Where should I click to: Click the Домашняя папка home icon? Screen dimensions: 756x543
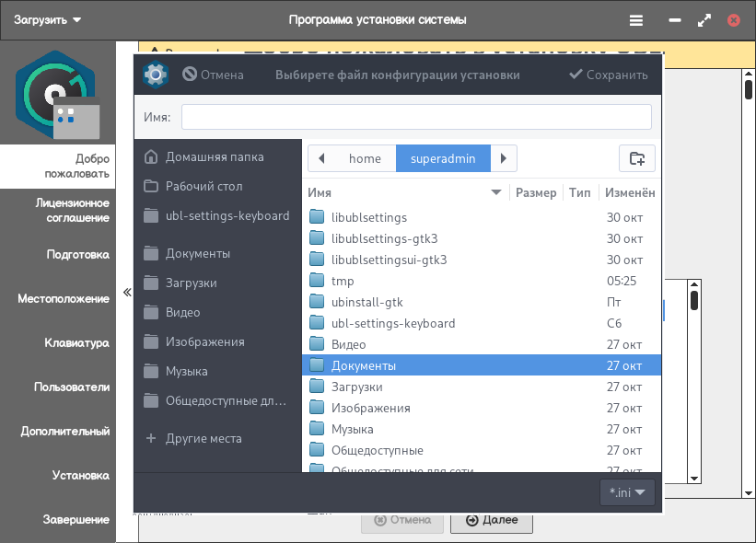click(151, 157)
